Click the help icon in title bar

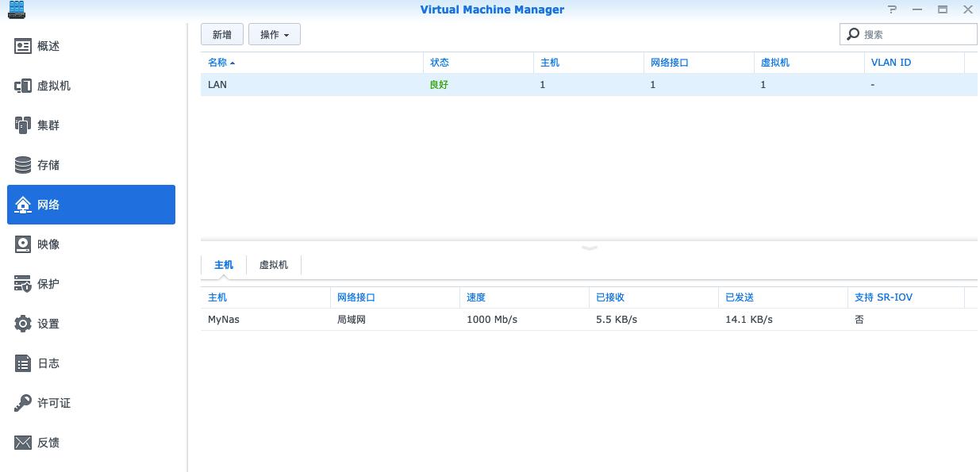[892, 10]
